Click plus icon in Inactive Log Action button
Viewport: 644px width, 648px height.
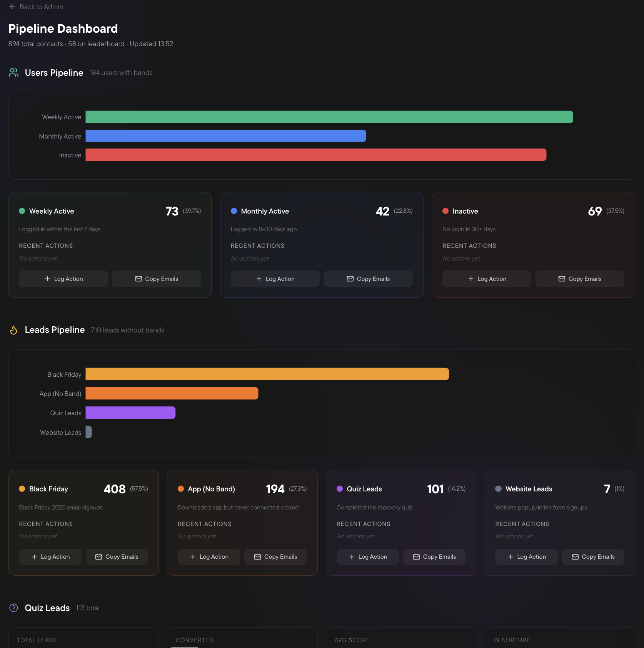(x=471, y=279)
